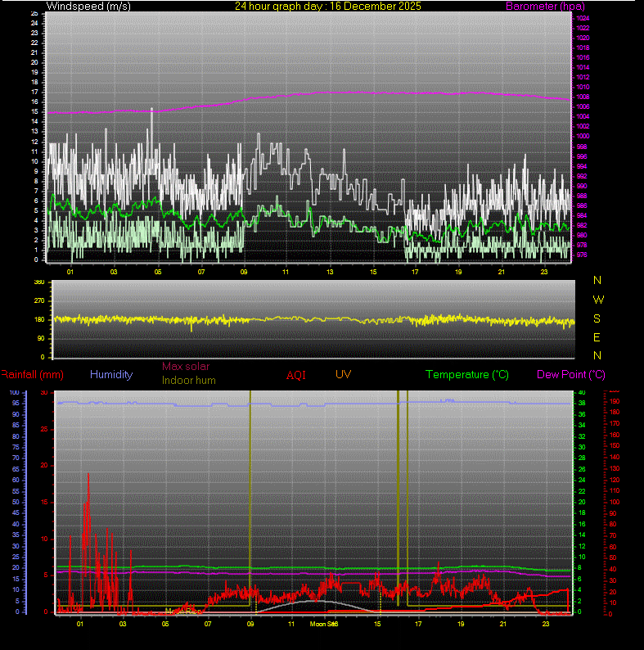Click the 'Moon Set' marker label

322,624
